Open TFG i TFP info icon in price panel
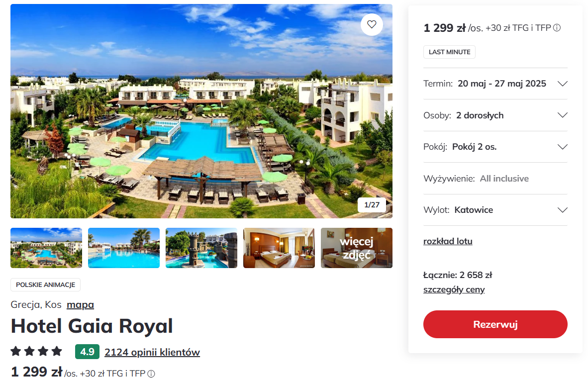The image size is (588, 378). pyautogui.click(x=557, y=28)
